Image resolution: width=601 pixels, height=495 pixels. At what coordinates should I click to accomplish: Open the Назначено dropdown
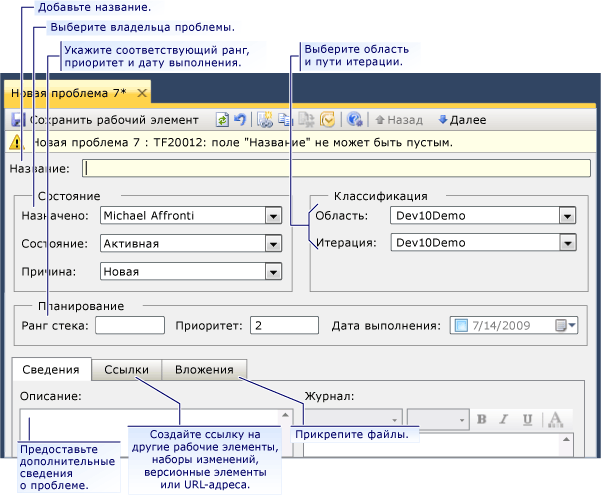click(x=273, y=216)
